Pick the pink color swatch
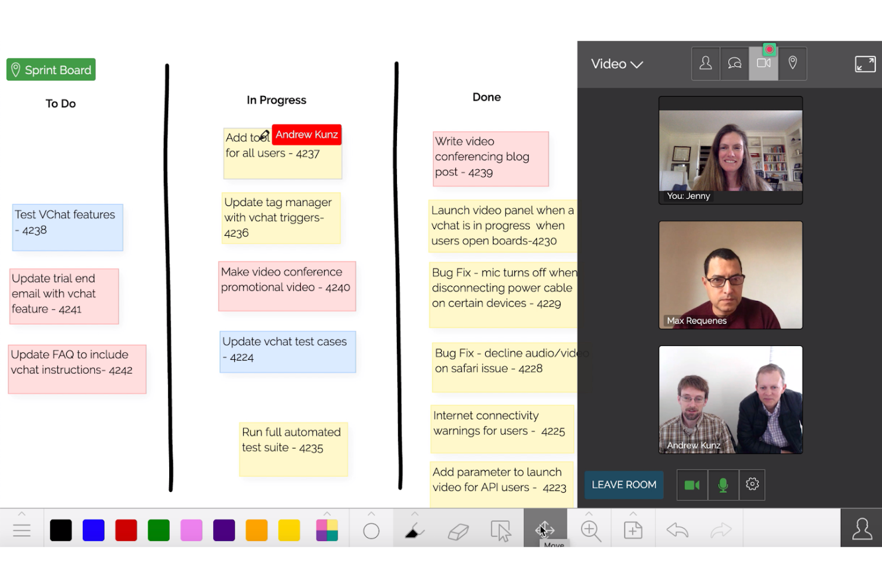The height and width of the screenshot is (588, 882). pos(191,530)
